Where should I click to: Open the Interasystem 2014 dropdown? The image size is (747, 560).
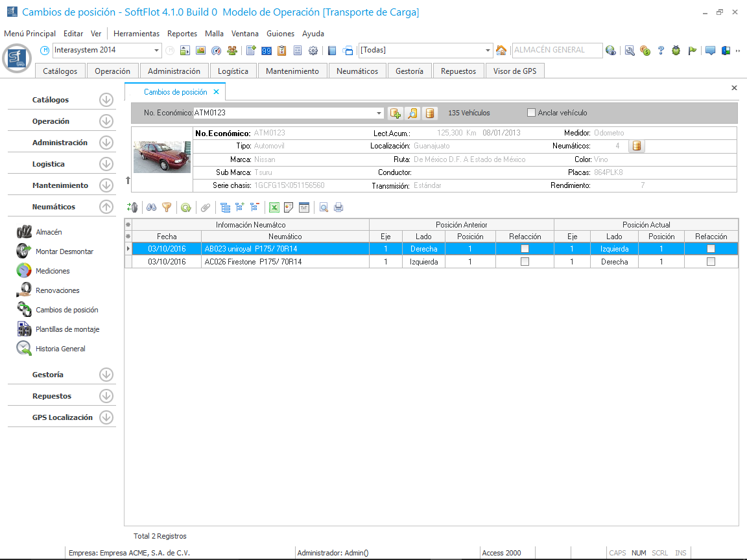pyautogui.click(x=157, y=51)
